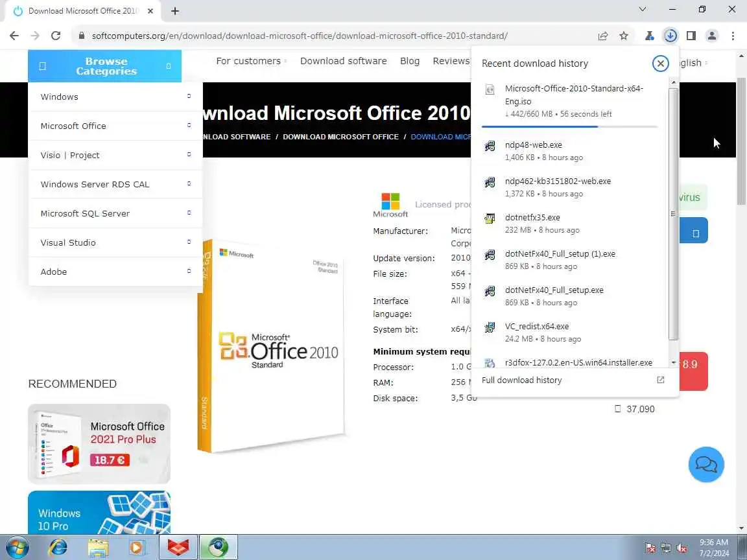Click the address bar URL field
Screen dimensions: 747x560
pos(300,36)
